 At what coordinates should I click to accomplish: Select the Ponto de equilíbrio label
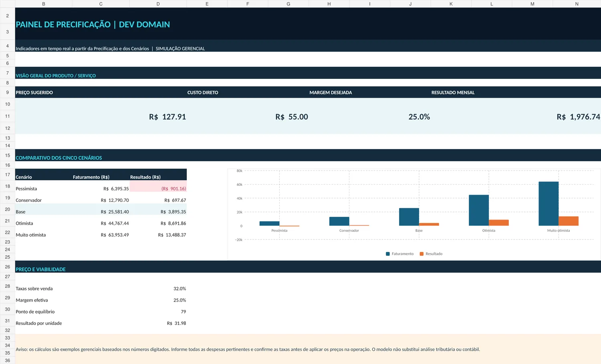[x=35, y=312]
